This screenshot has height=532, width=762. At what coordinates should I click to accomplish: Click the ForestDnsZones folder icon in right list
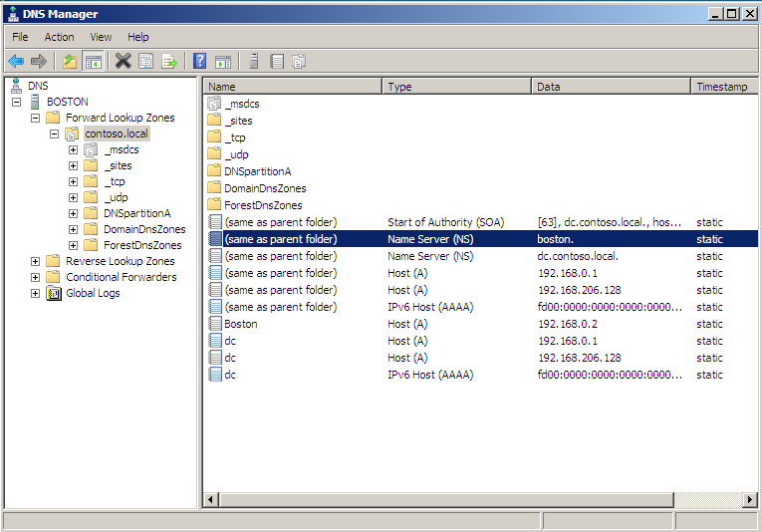click(x=214, y=204)
